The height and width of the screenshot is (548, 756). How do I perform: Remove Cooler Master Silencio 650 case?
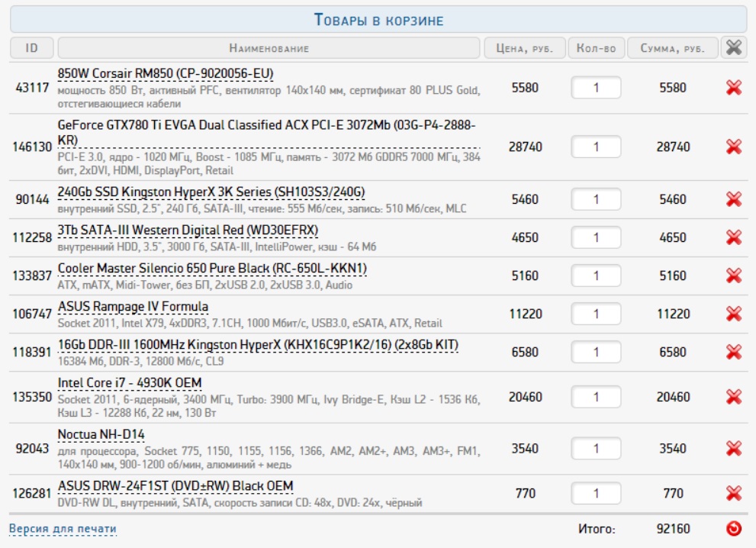coord(733,275)
